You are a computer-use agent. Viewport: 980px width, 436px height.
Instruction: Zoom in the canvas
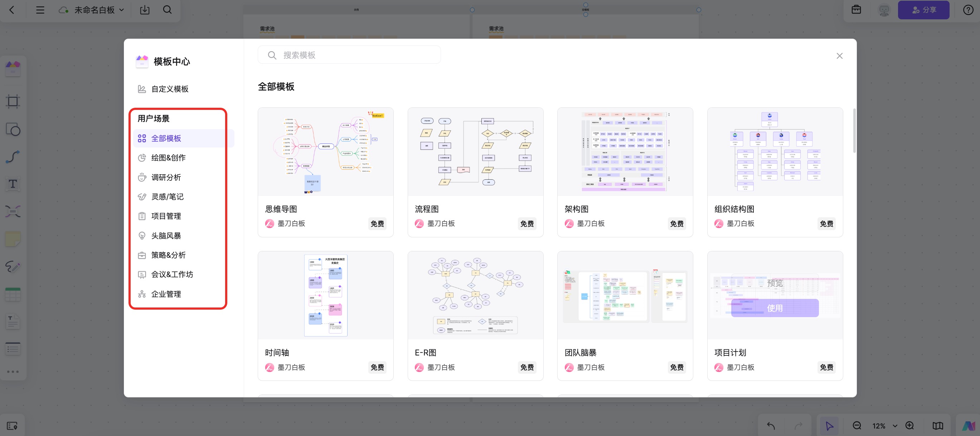(909, 425)
